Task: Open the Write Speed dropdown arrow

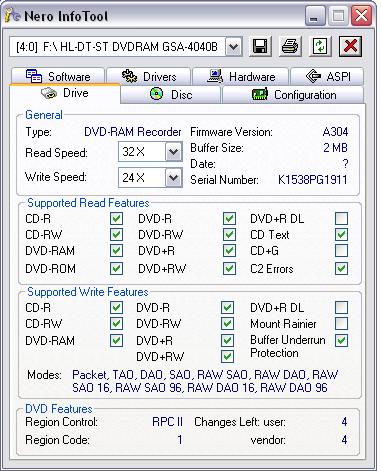Action: (x=173, y=177)
